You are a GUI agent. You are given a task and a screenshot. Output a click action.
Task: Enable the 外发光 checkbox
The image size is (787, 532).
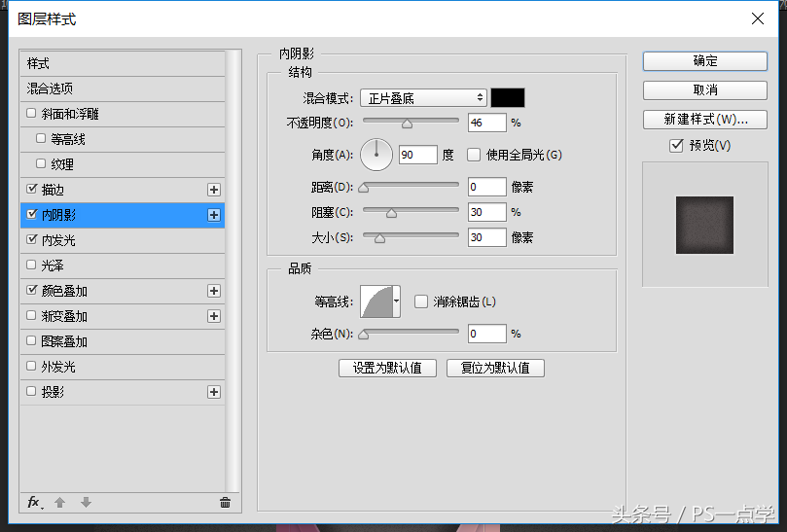(x=31, y=366)
